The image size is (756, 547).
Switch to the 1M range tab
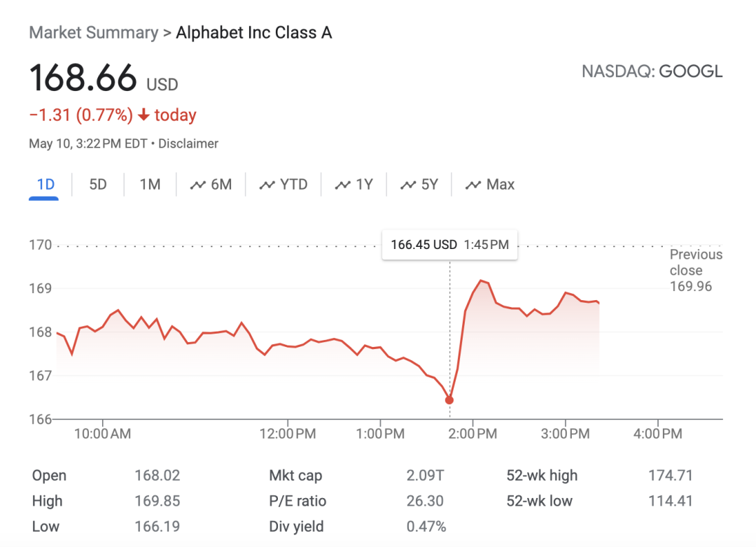click(x=150, y=185)
